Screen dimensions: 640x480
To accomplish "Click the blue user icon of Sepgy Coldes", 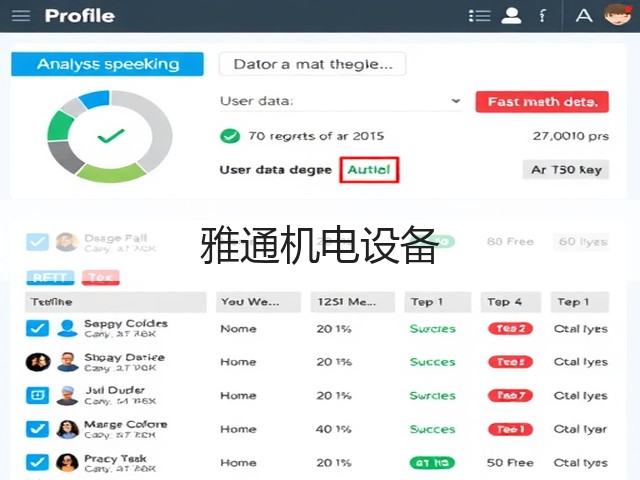I will click(67, 328).
